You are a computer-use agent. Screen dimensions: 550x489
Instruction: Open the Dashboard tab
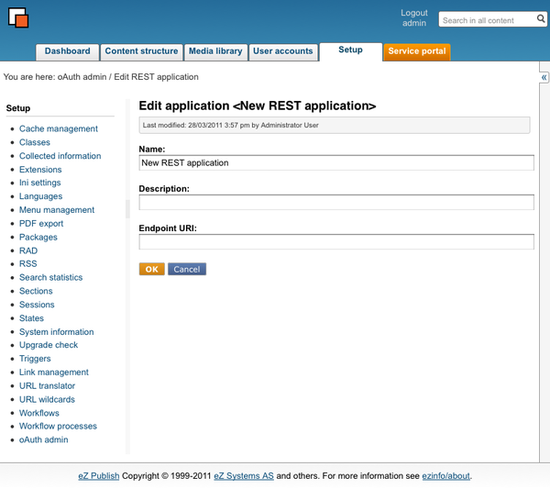[67, 52]
